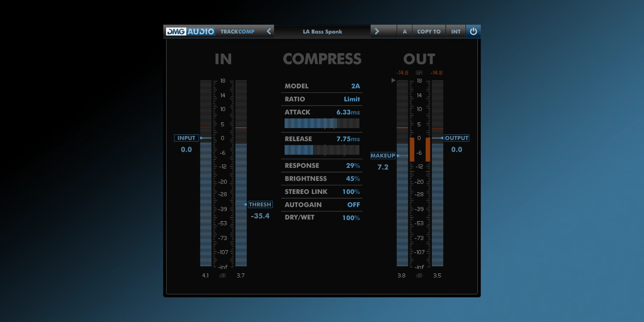Open the COPY TO menu

coord(429,31)
